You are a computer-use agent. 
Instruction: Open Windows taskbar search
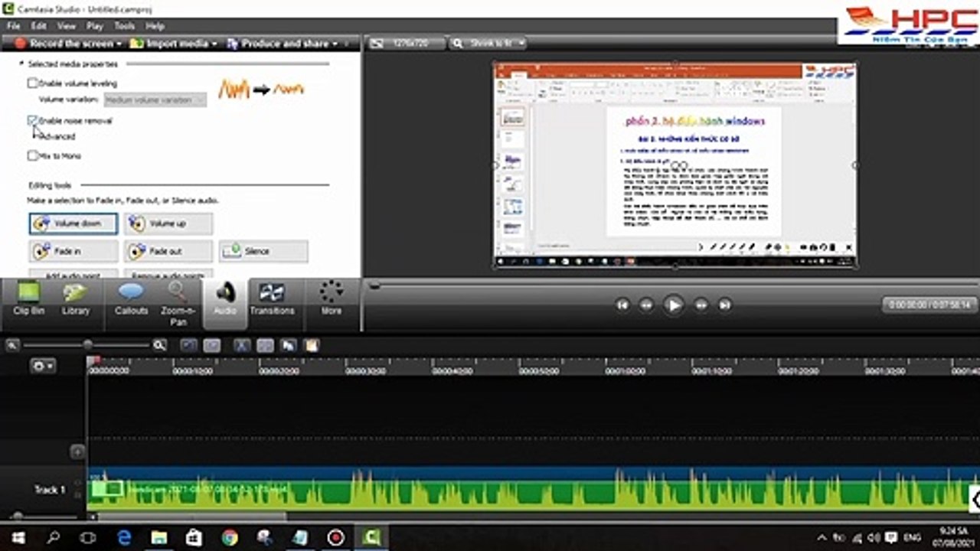[53, 537]
